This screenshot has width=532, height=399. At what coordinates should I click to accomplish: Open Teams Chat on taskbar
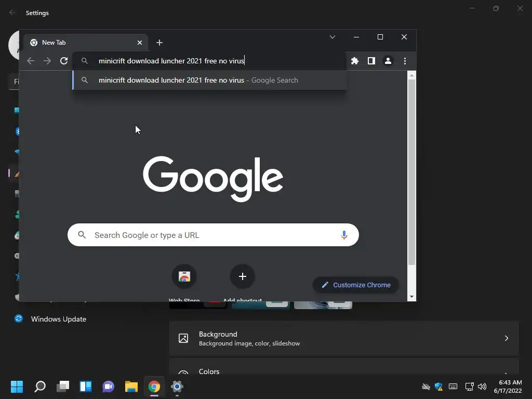(108, 387)
